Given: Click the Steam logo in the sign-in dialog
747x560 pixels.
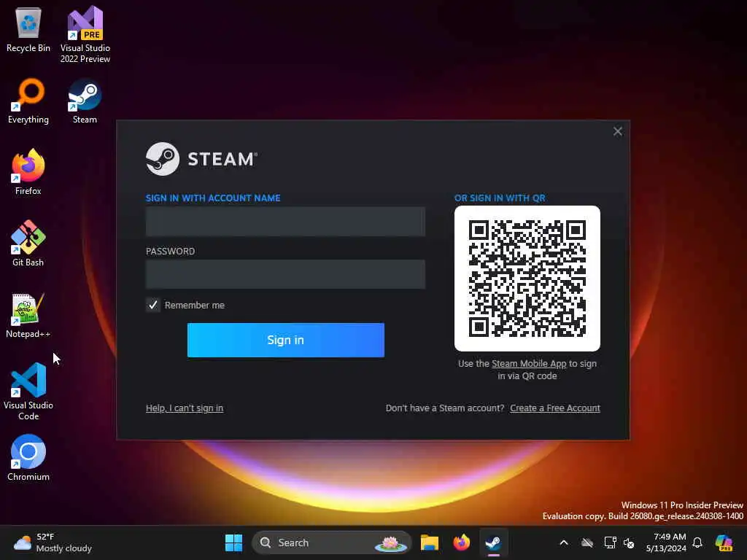Looking at the screenshot, I should coord(201,159).
